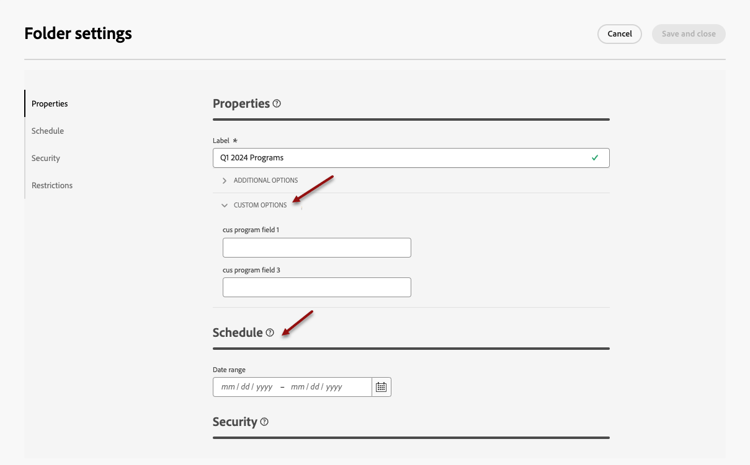The height and width of the screenshot is (465, 750).
Task: Go to Properties in the sidebar
Action: coord(50,104)
